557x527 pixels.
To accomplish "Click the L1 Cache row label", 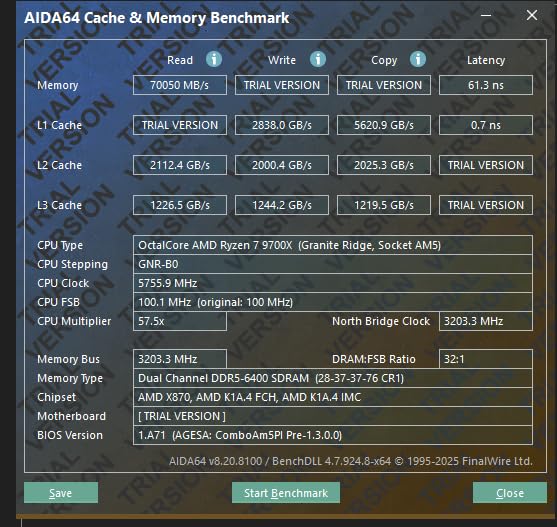I will [x=59, y=125].
